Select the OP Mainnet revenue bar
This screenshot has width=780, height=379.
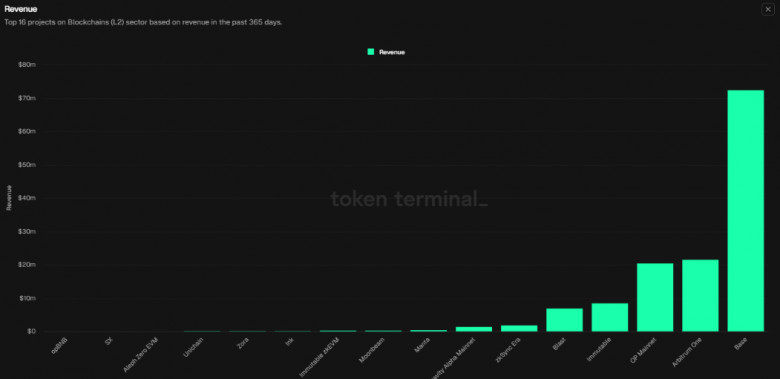tap(655, 297)
